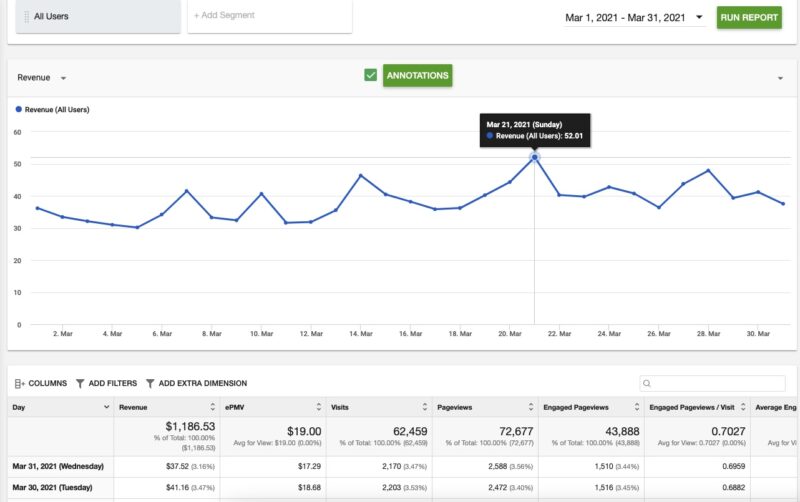Sort by Pageviews column sort icon
Viewport: 800px width, 502px height.
coord(530,407)
